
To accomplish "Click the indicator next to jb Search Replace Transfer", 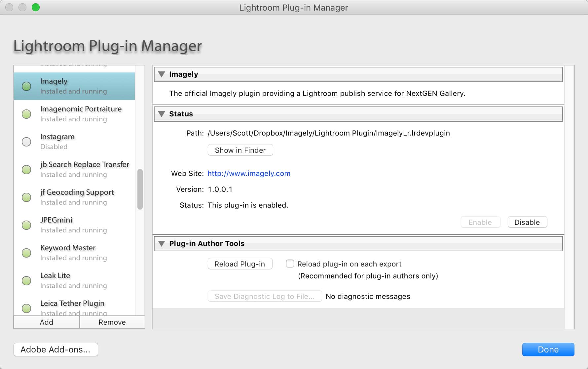I will coord(26,170).
